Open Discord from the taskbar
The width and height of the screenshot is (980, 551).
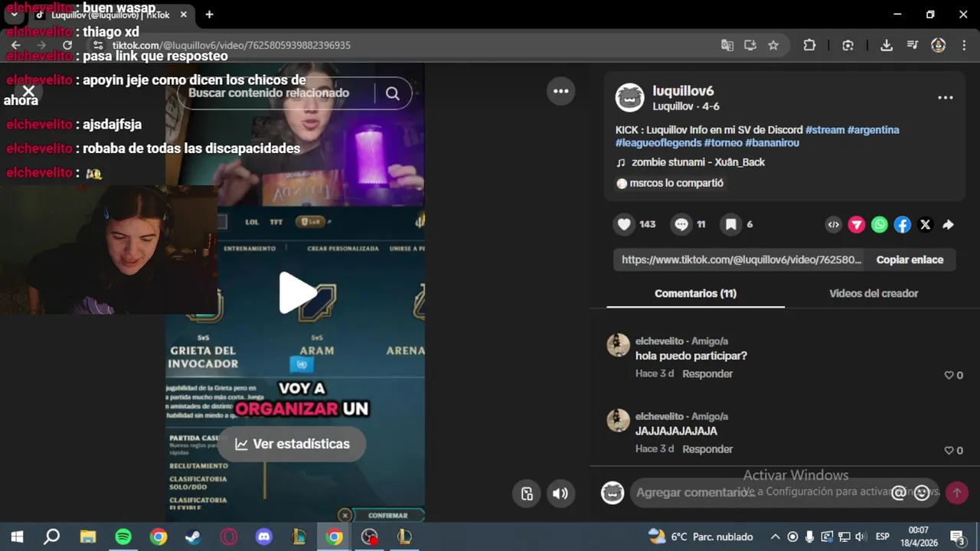tap(263, 536)
